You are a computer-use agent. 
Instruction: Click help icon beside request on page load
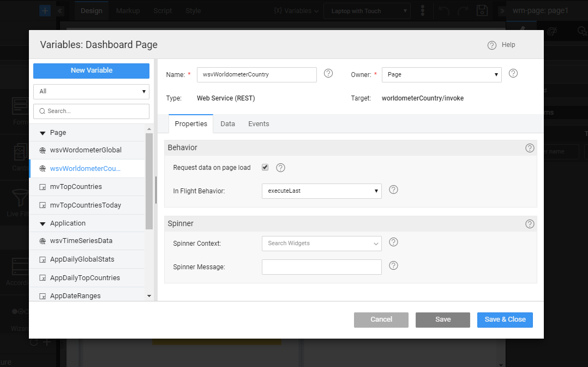coord(281,168)
